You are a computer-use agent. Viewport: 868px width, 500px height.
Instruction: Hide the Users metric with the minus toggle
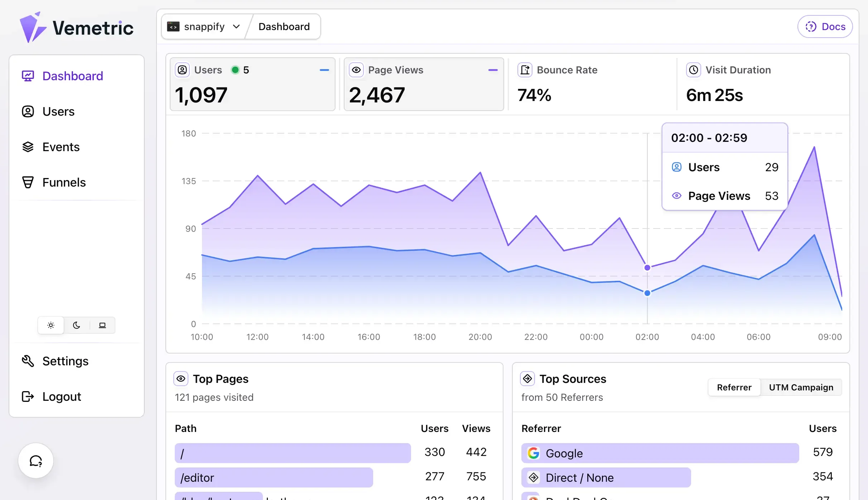pos(324,70)
